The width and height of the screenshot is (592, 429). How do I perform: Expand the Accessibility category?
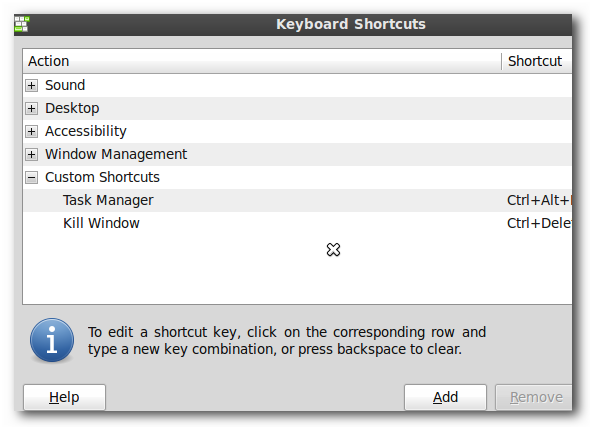pyautogui.click(x=32, y=131)
